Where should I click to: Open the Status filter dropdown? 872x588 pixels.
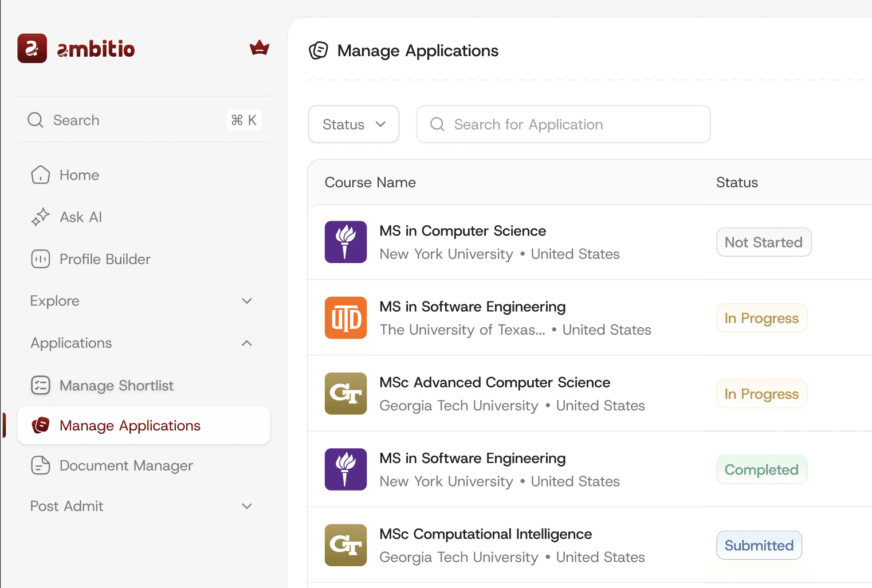point(353,124)
